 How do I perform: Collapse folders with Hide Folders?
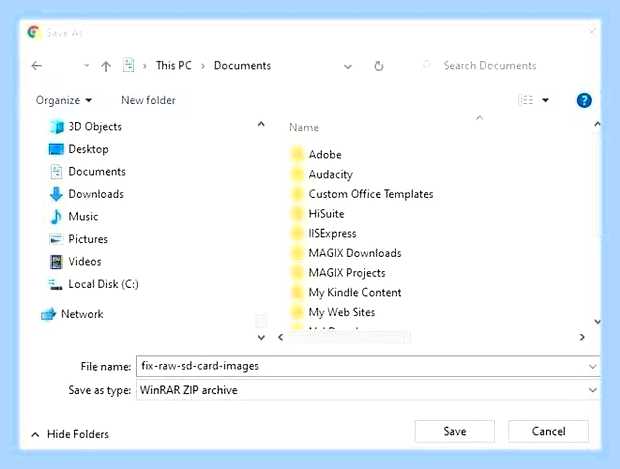[x=70, y=434]
